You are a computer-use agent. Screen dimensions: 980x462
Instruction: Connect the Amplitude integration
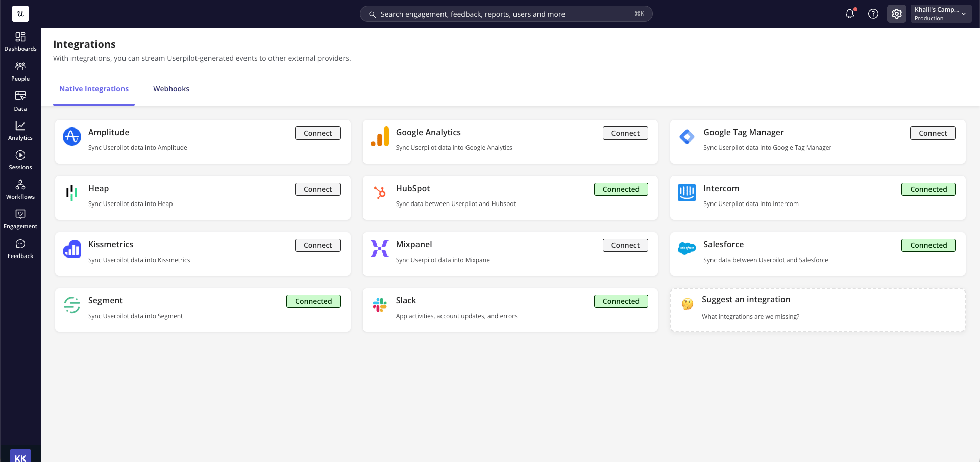tap(318, 133)
